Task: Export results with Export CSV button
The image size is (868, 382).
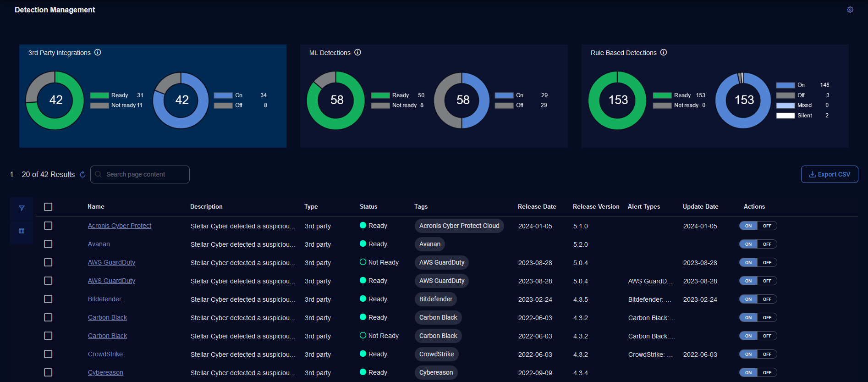Action: click(829, 174)
